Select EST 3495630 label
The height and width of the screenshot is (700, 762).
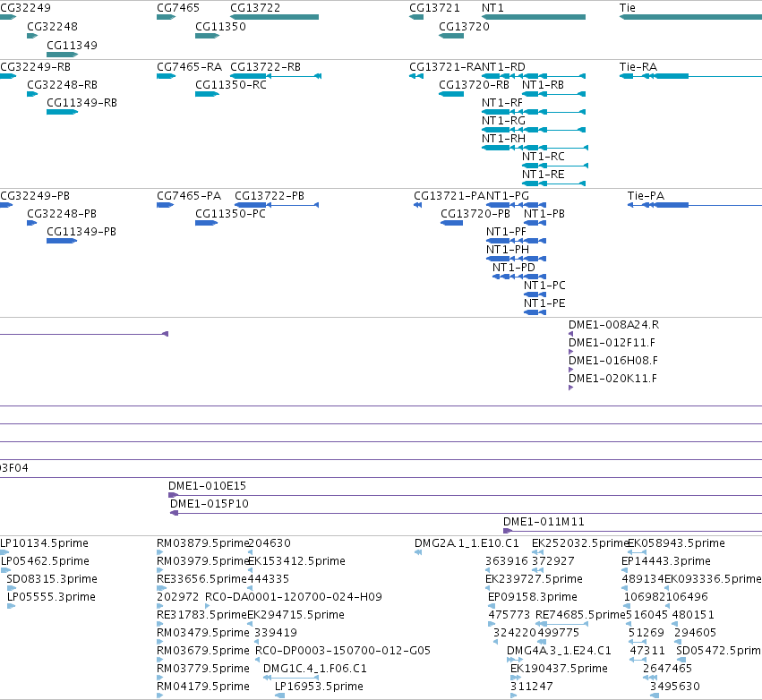(x=674, y=687)
